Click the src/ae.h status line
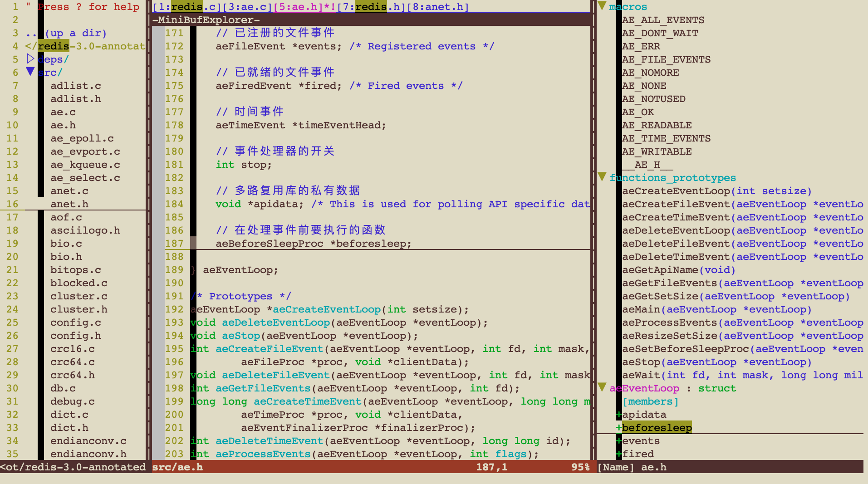 tap(371, 467)
